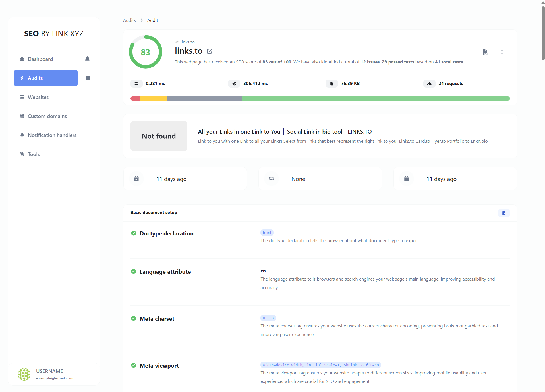Click the yellow segment of issues bar

pyautogui.click(x=154, y=98)
